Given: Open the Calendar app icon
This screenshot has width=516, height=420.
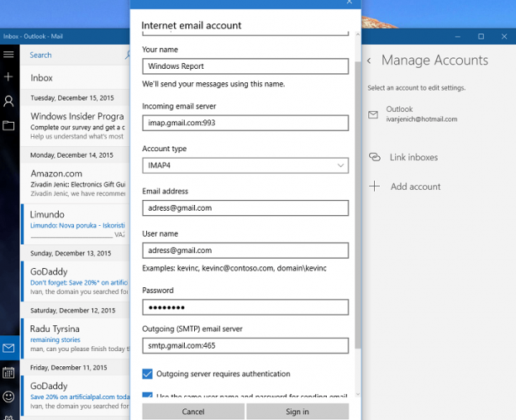Looking at the screenshot, I should [8, 373].
